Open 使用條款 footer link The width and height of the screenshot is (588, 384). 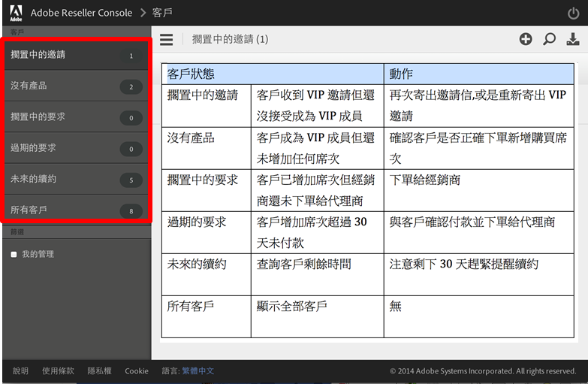pos(58,371)
